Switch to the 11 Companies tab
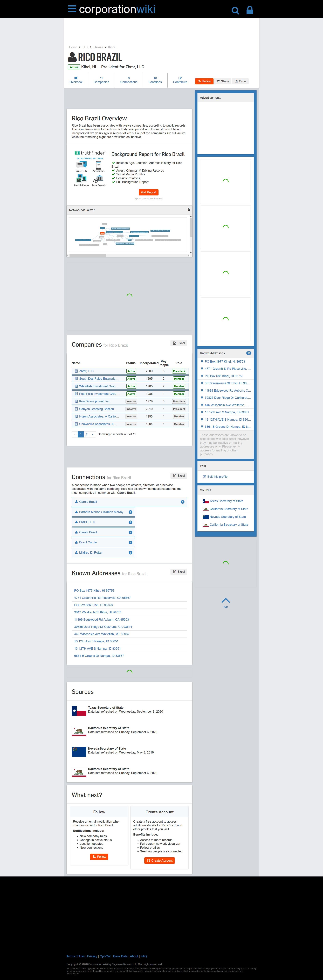Viewport: 323px width, 980px height. pos(101,80)
